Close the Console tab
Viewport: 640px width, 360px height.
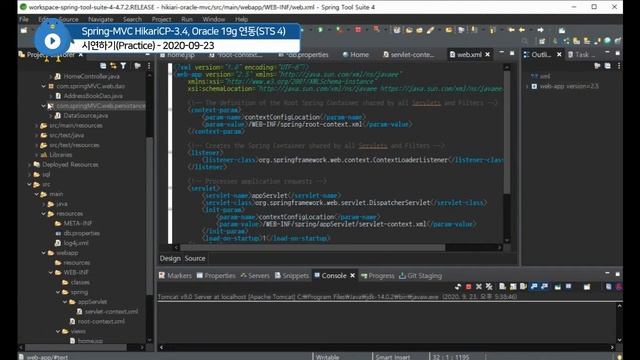click(352, 276)
